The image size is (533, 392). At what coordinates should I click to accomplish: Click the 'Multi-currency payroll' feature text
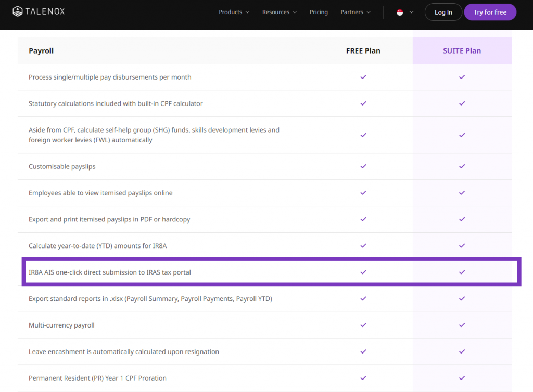tap(61, 325)
